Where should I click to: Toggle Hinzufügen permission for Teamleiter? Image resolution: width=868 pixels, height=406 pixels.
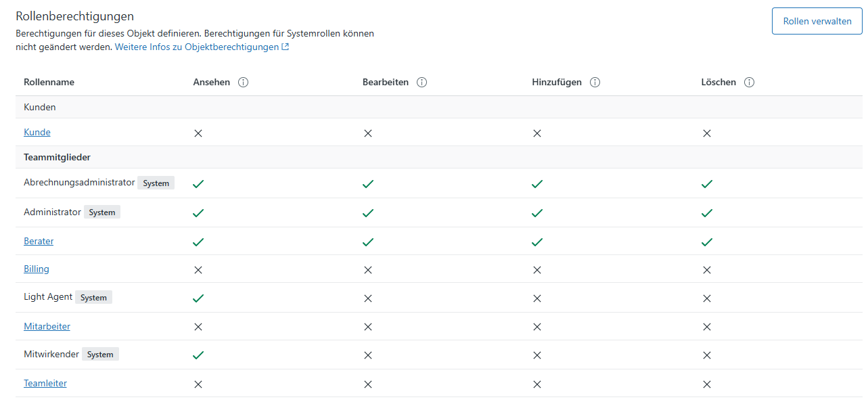click(x=537, y=384)
